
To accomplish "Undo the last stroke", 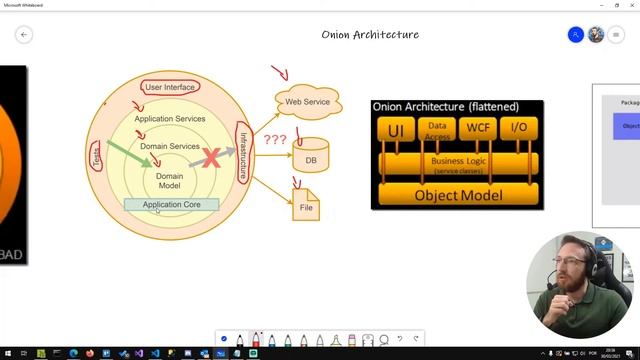I will pos(400,339).
